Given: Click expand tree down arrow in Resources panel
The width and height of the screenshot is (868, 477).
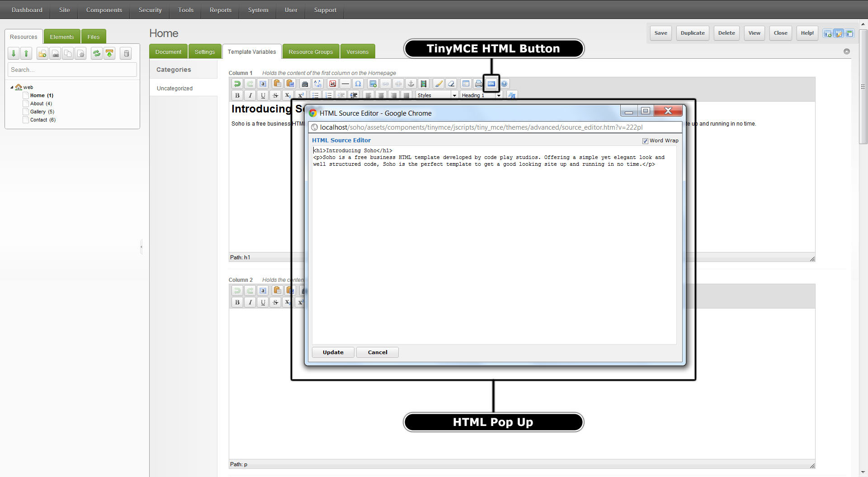Looking at the screenshot, I should coord(14,53).
